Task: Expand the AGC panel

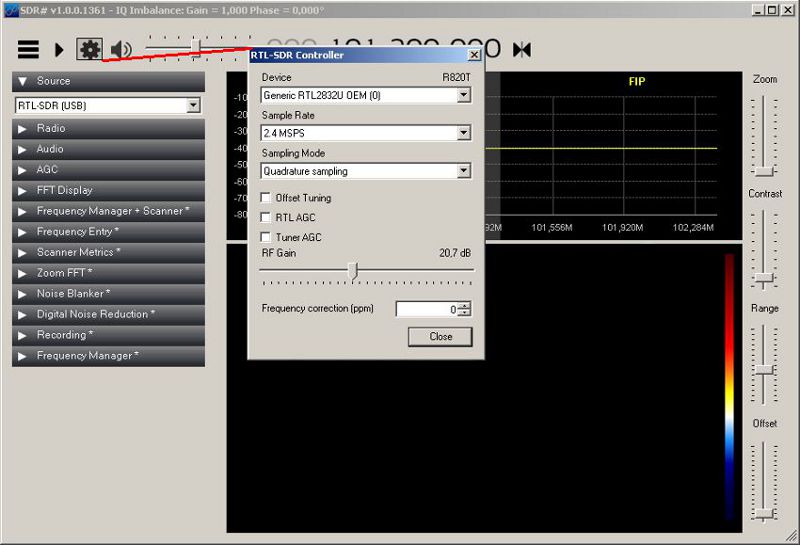Action: click(x=109, y=170)
